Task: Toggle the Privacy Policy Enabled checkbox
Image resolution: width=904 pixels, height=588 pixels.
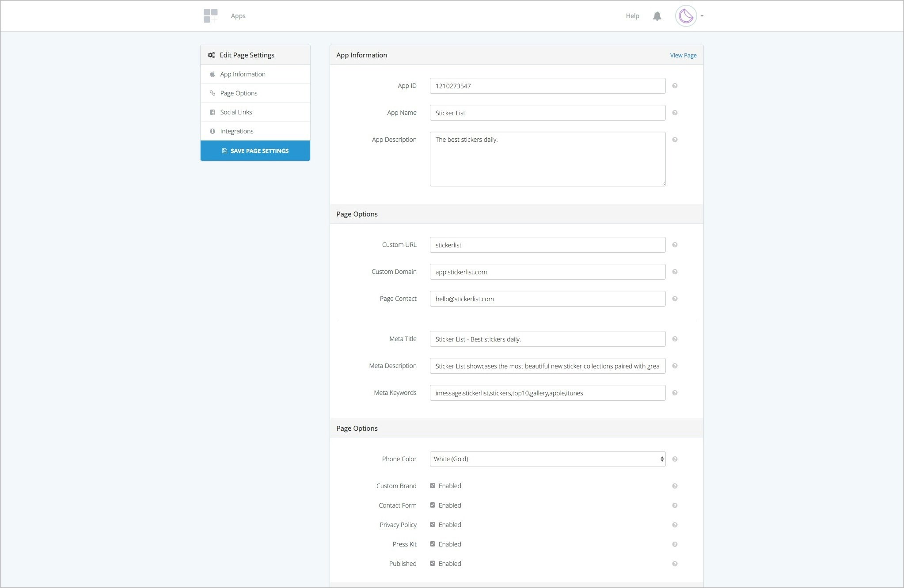Action: (433, 524)
